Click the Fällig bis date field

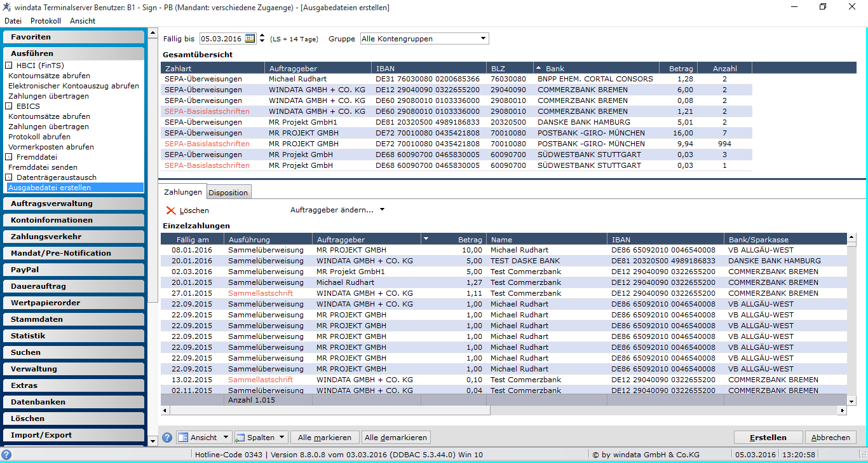click(x=222, y=39)
